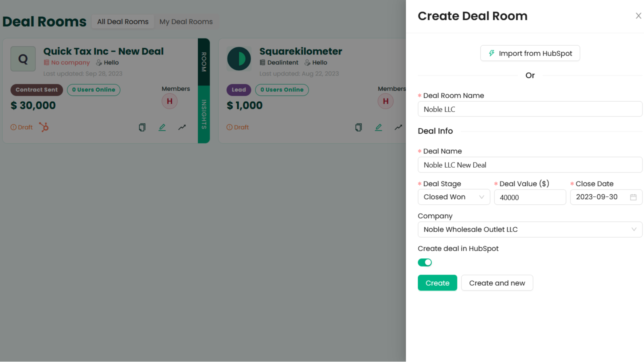This screenshot has width=644, height=362.
Task: Switch to the My Deal Rooms tab
Action: click(186, 21)
